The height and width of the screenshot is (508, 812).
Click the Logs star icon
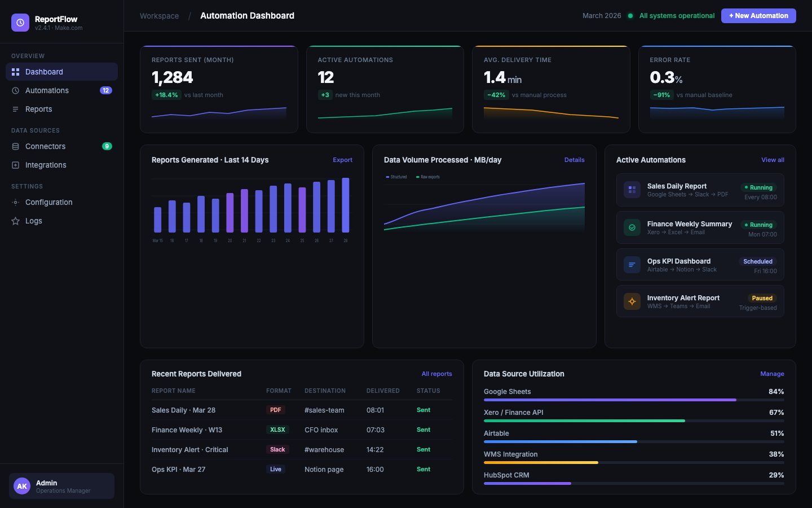tap(16, 221)
